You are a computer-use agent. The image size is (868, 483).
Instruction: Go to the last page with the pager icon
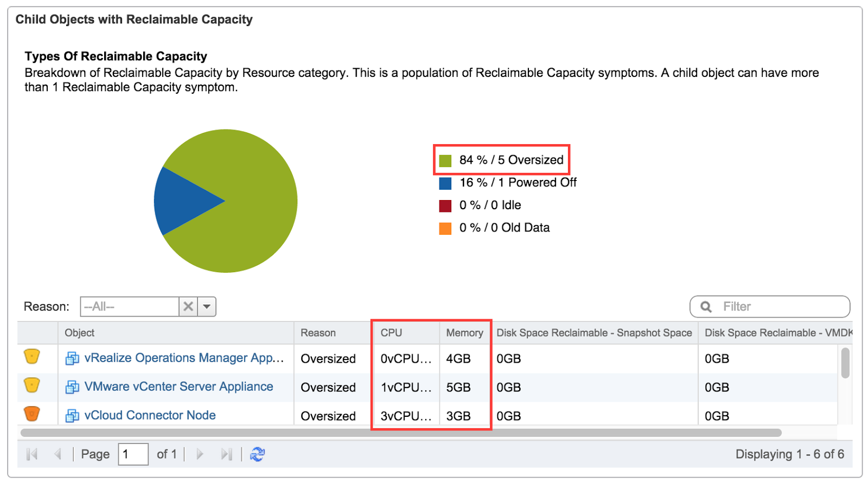[226, 454]
